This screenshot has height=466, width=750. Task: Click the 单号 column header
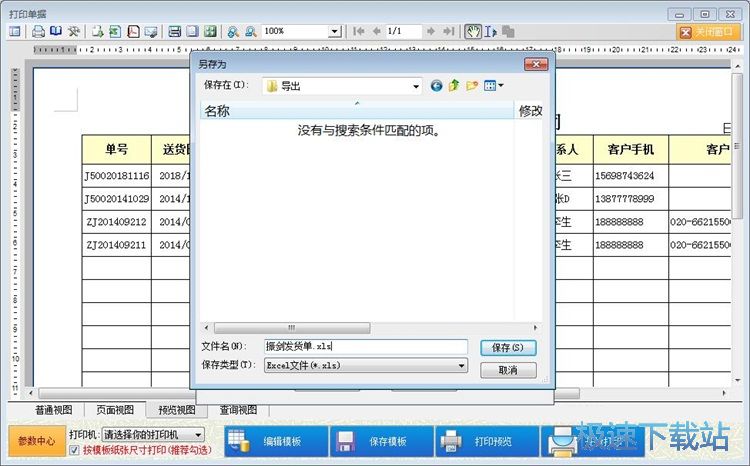[117, 150]
